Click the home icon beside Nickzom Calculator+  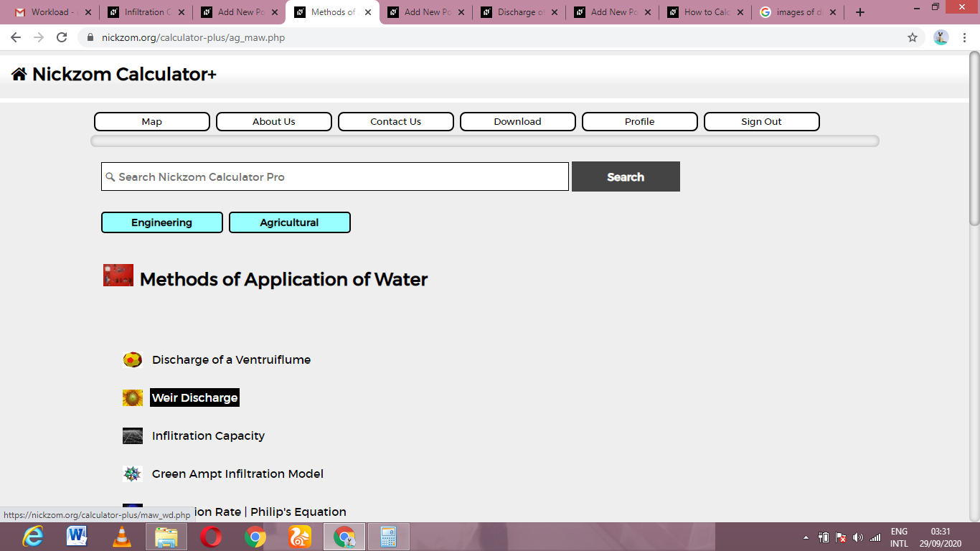[x=19, y=74]
